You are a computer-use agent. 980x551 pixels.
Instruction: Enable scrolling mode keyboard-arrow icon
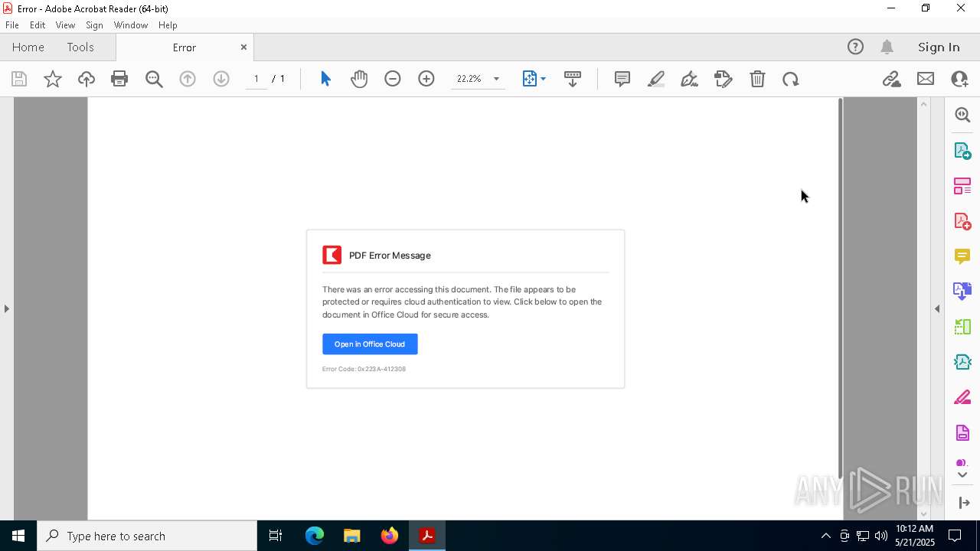tap(573, 79)
